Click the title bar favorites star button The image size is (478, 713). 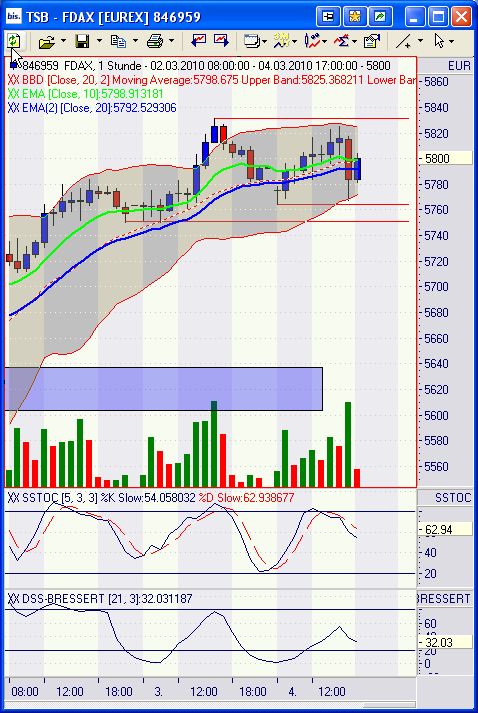point(354,17)
